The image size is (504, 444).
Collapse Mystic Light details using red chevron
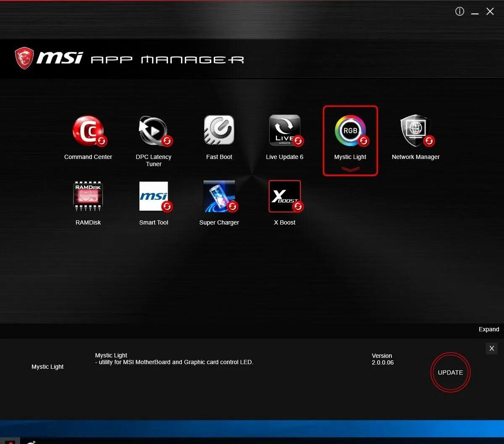tap(350, 169)
